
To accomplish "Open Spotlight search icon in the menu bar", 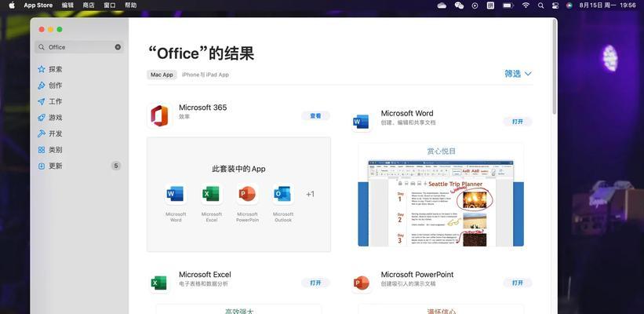I will click(541, 5).
